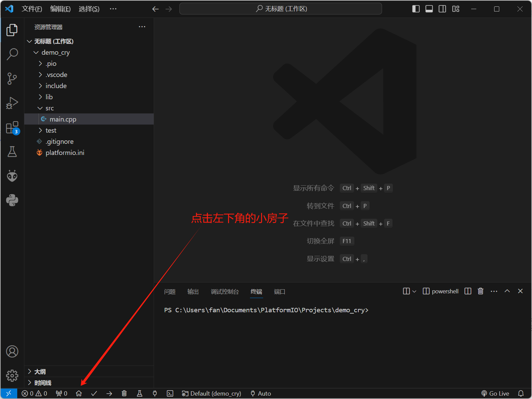Viewport: 532px width, 399px height.
Task: Open .gitignore file
Action: (89, 141)
